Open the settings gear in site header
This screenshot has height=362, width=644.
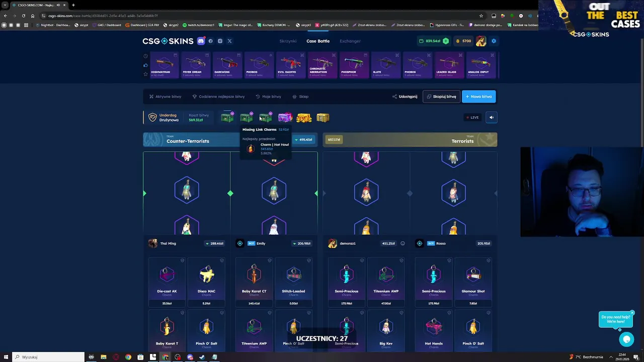(x=494, y=41)
